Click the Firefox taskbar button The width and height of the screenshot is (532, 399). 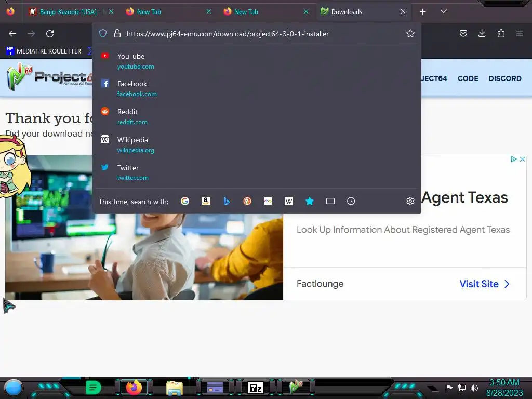click(x=134, y=388)
